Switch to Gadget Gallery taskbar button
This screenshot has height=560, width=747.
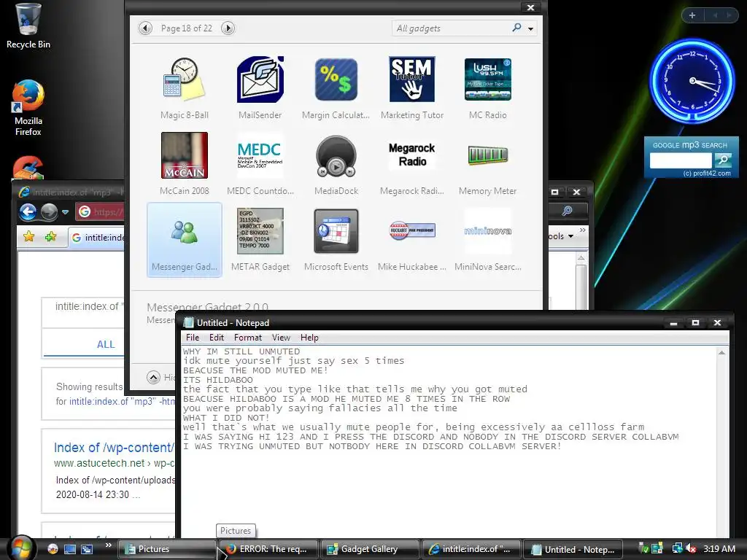pos(370,549)
